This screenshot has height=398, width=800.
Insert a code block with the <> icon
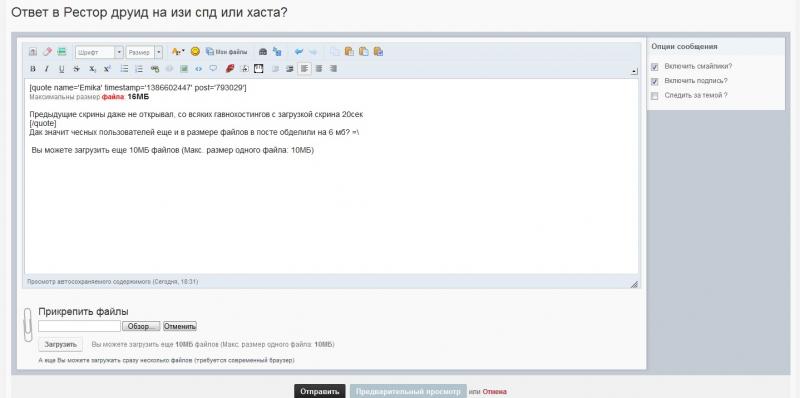coord(198,69)
